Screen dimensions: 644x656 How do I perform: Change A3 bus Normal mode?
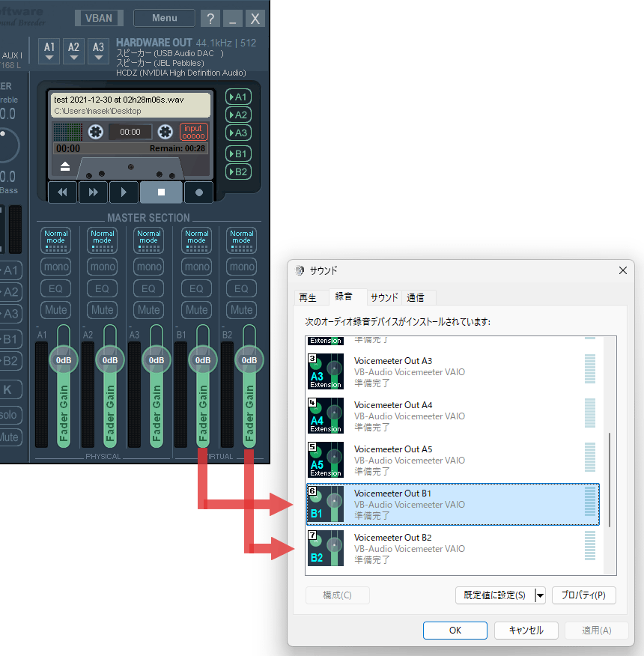point(149,240)
